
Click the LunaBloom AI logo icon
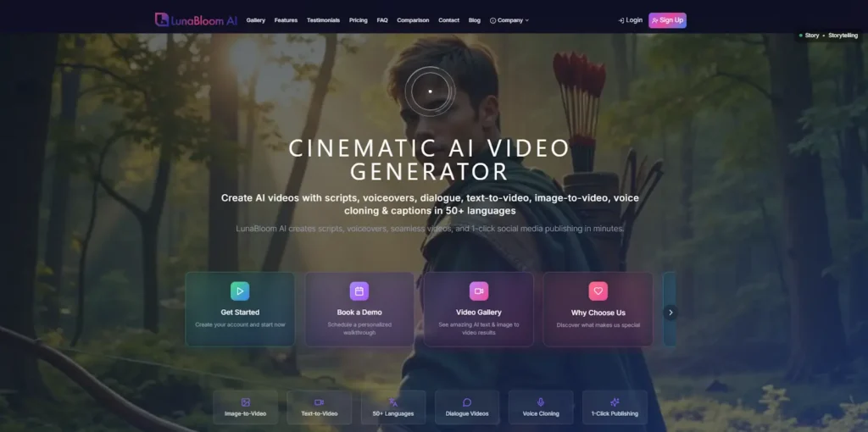(x=162, y=20)
